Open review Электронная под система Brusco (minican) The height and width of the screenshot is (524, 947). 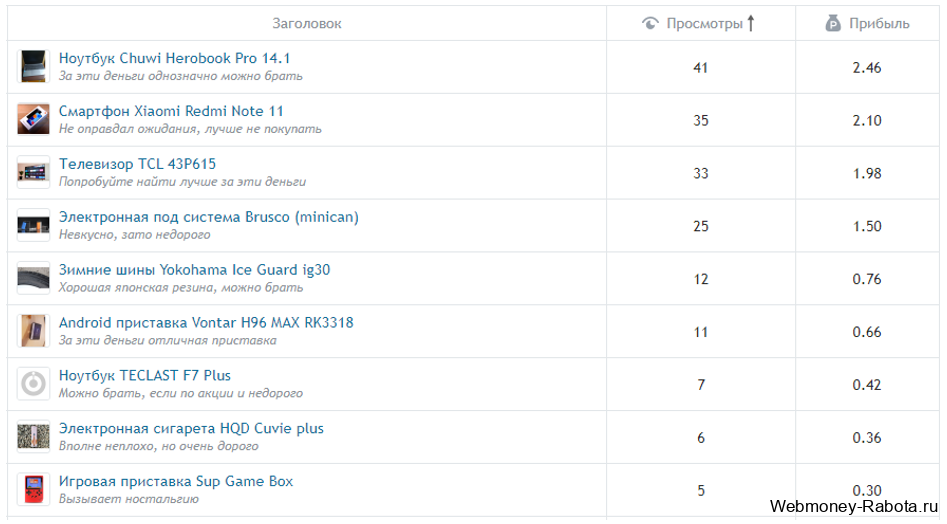(208, 217)
